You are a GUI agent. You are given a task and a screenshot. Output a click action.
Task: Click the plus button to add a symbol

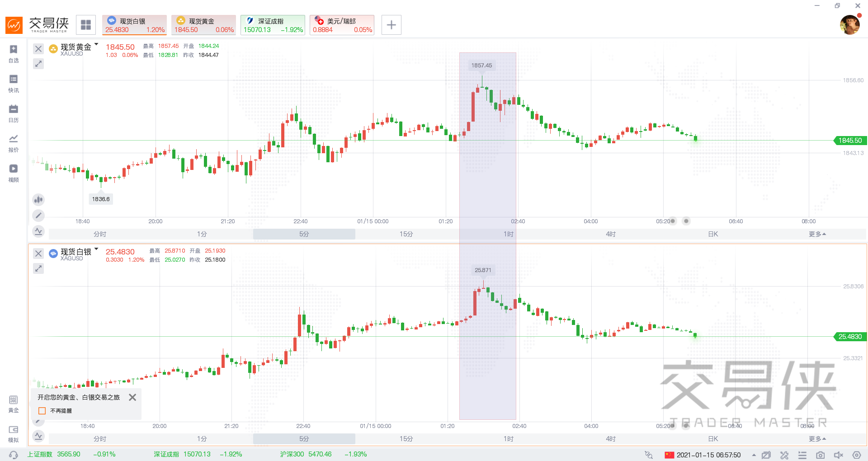392,25
